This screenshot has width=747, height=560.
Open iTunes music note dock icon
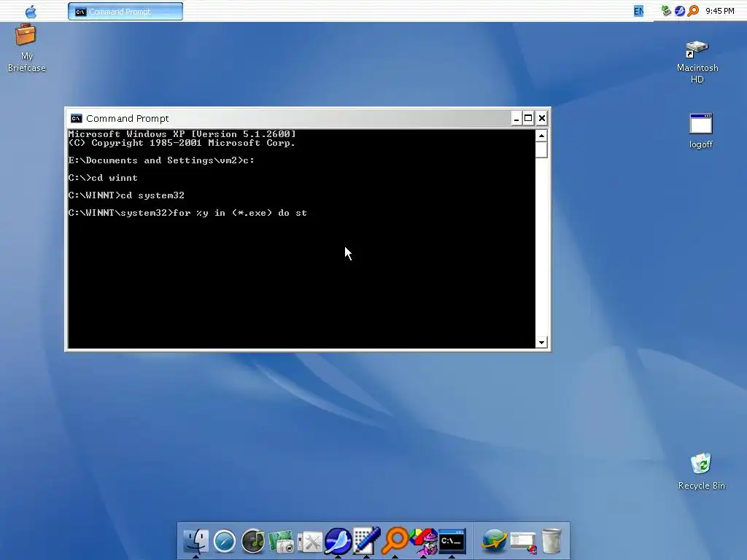coord(253,542)
